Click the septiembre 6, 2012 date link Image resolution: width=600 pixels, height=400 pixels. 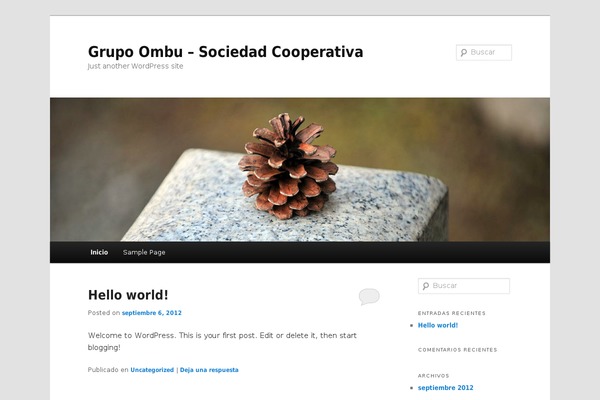152,313
